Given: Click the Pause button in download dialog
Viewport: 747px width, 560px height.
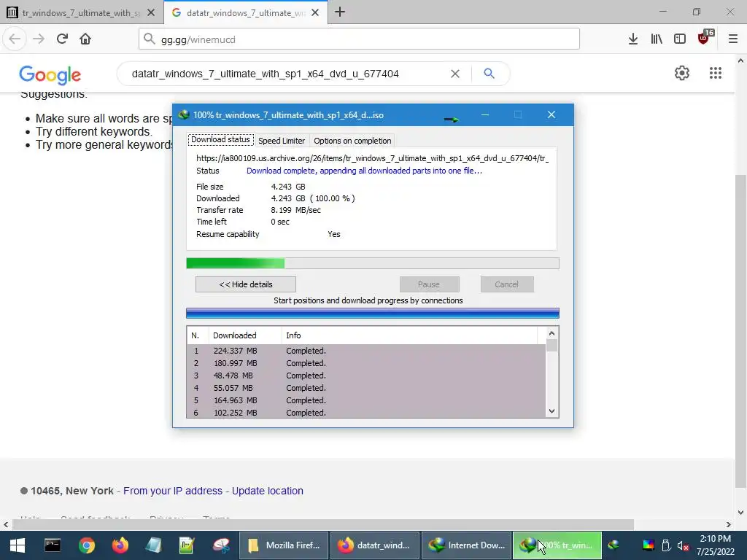Looking at the screenshot, I should click(x=429, y=284).
